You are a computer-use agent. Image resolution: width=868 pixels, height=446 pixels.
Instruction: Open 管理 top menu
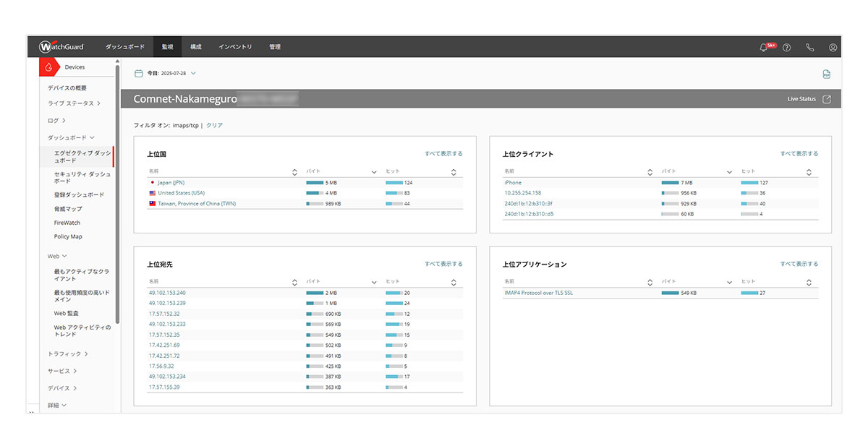275,47
